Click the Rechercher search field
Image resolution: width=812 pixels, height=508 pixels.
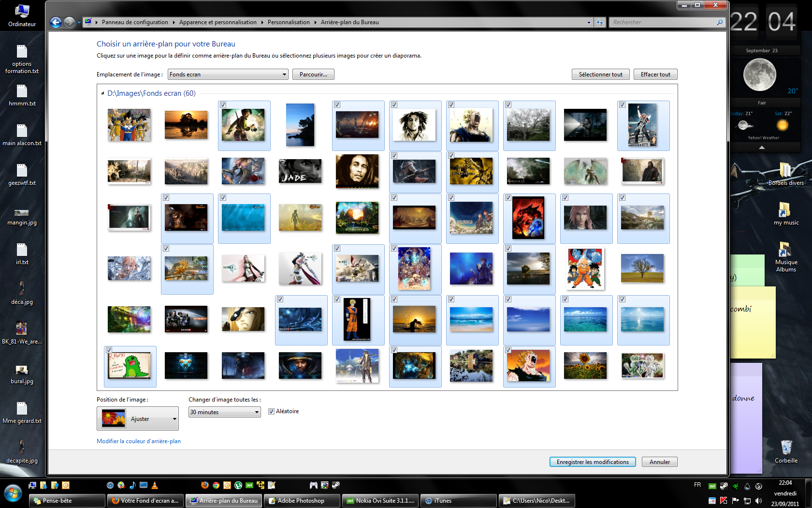(x=663, y=22)
